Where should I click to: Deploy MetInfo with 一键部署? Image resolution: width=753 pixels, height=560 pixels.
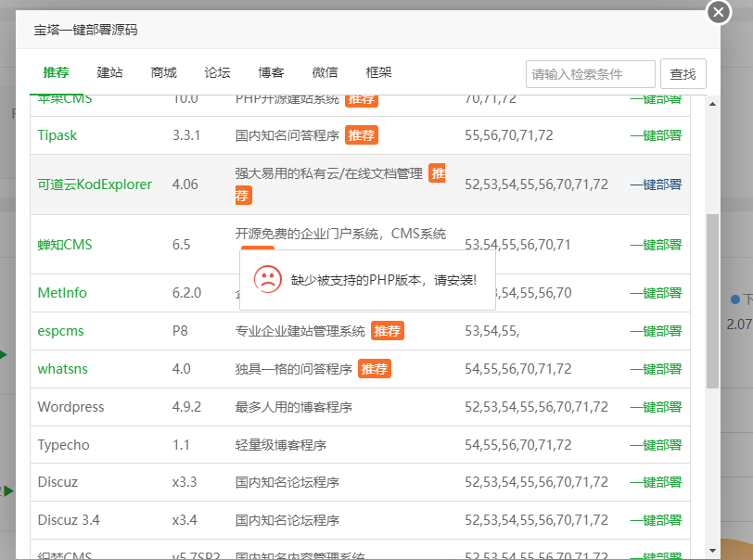click(656, 293)
